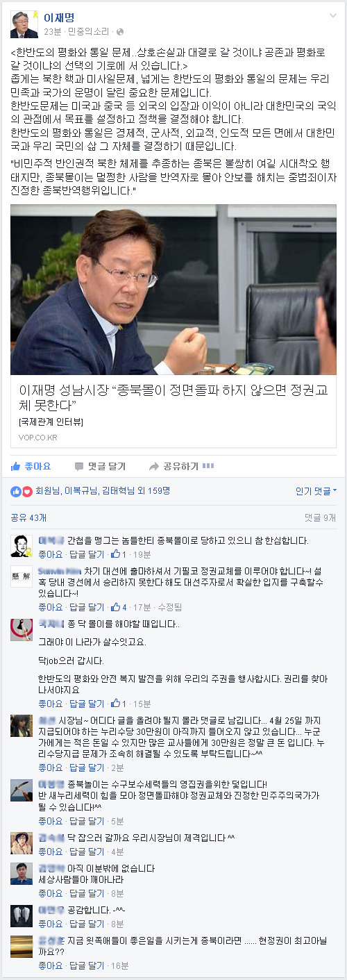
Task: Click the 공유하기 share arrow button
Action: click(174, 465)
